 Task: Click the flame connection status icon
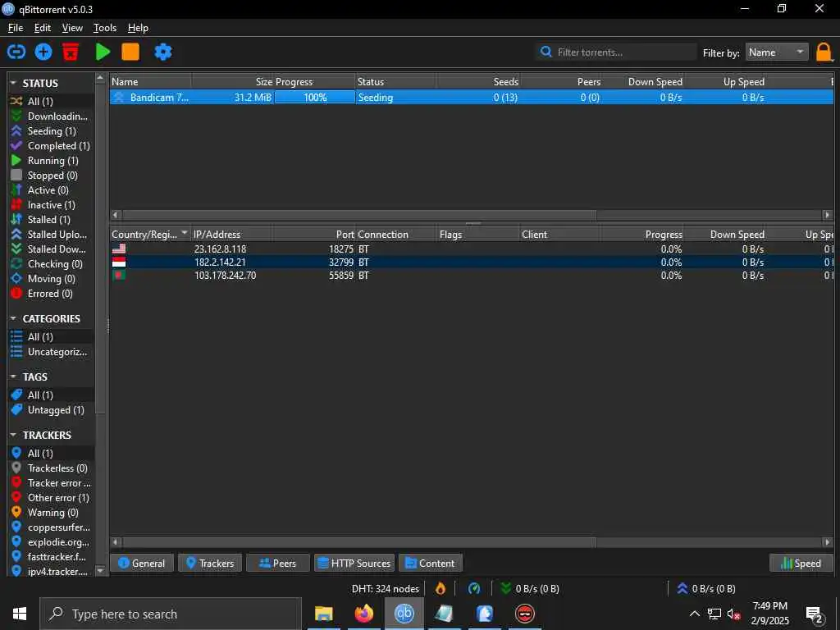(x=441, y=589)
